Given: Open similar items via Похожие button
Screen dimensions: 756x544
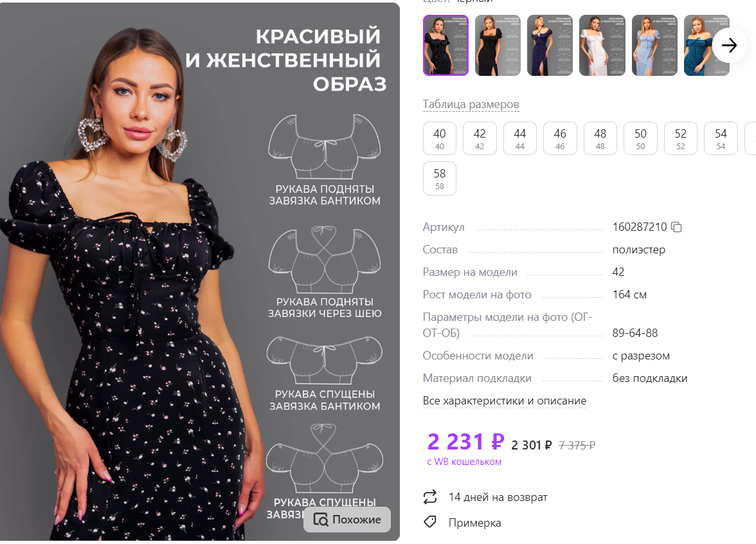Looking at the screenshot, I should coord(347,520).
